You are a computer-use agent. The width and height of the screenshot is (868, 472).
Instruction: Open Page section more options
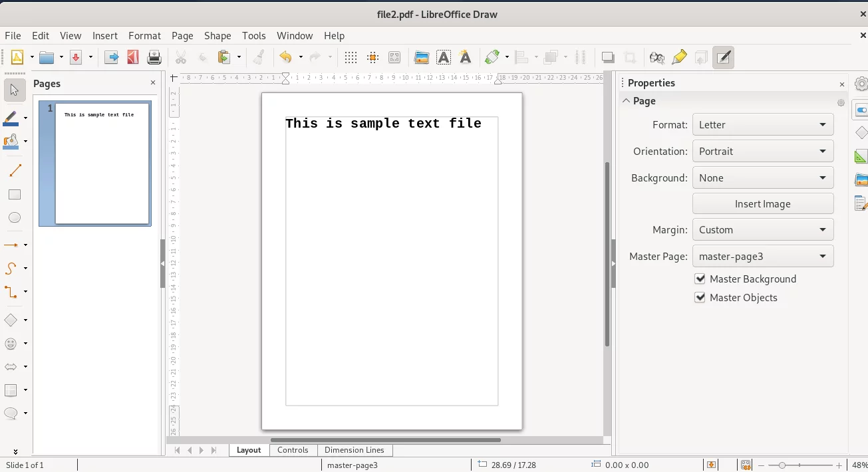841,102
